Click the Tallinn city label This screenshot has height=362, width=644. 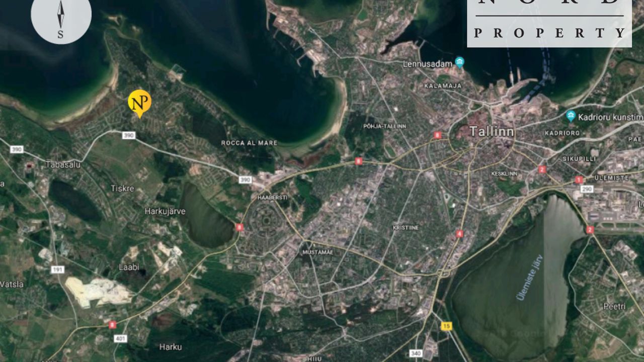(492, 132)
